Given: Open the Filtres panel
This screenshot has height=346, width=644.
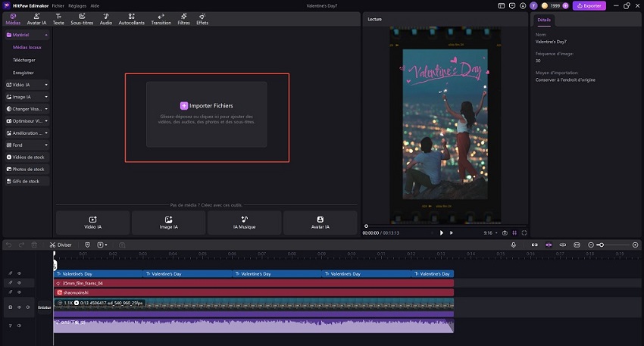Looking at the screenshot, I should pyautogui.click(x=183, y=19).
